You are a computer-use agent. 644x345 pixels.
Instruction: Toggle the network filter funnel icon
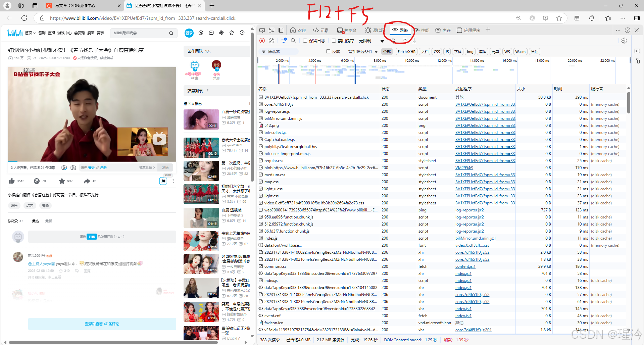[284, 41]
